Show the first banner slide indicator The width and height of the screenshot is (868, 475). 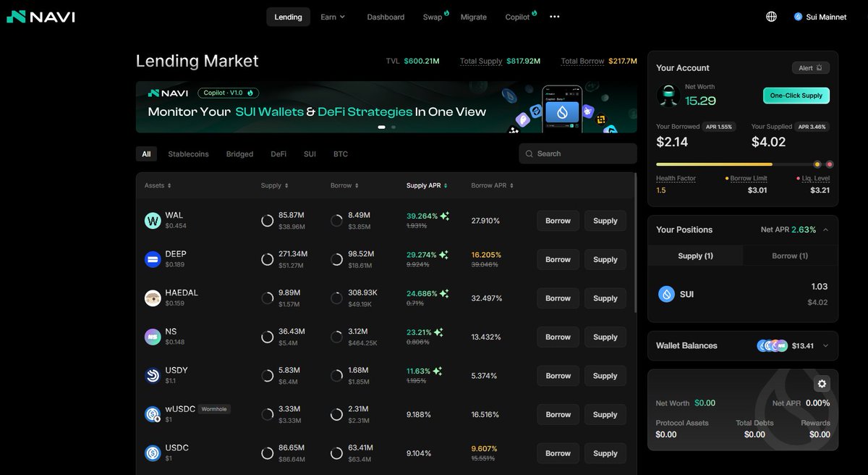(382, 127)
